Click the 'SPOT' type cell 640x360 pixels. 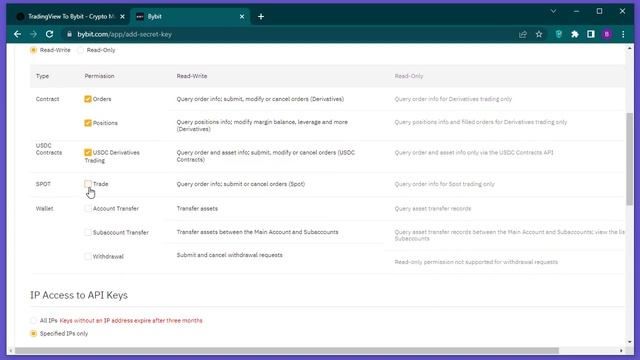(x=43, y=184)
